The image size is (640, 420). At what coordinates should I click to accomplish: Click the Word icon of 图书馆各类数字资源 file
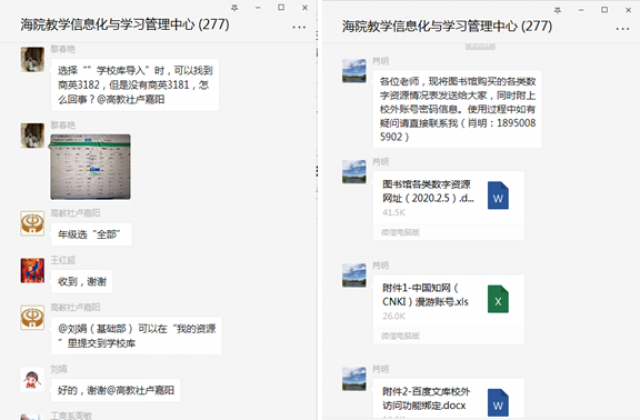pyautogui.click(x=498, y=196)
